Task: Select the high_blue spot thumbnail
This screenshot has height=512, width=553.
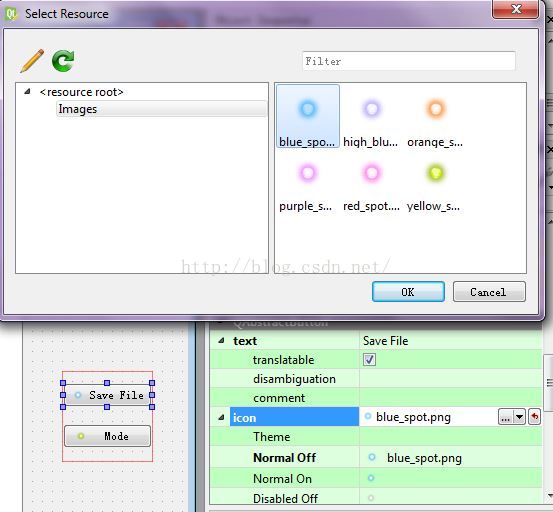Action: tap(371, 122)
